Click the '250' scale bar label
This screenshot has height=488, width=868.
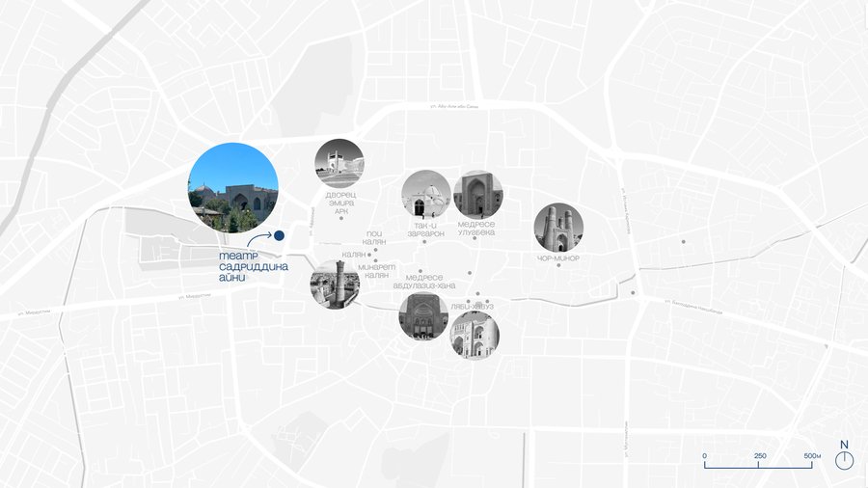pos(760,456)
